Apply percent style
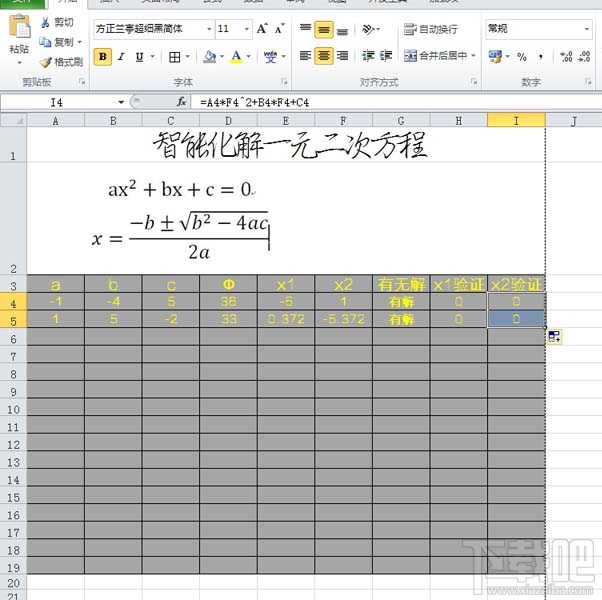The width and height of the screenshot is (602, 600). click(x=522, y=57)
